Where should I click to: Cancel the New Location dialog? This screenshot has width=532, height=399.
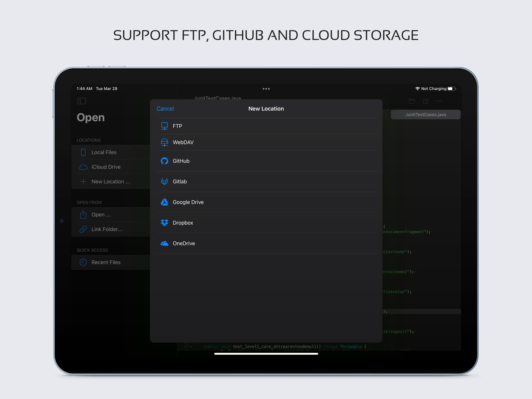(165, 109)
